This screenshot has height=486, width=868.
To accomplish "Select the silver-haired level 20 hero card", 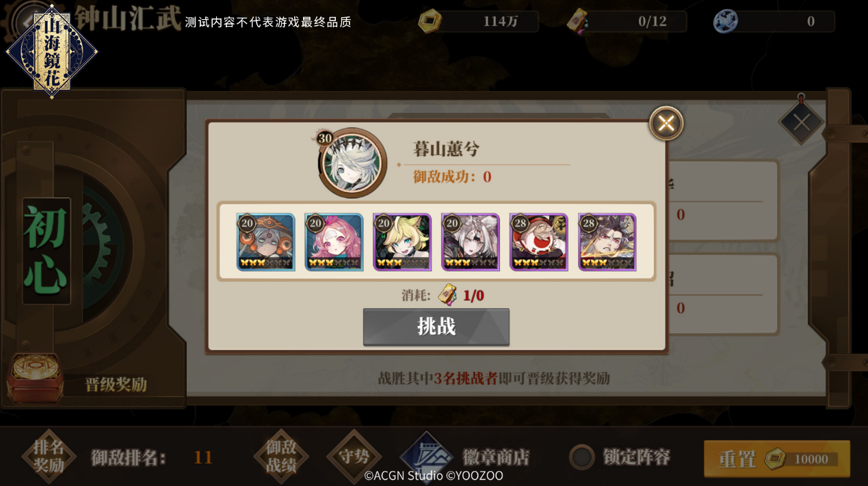I will click(471, 242).
